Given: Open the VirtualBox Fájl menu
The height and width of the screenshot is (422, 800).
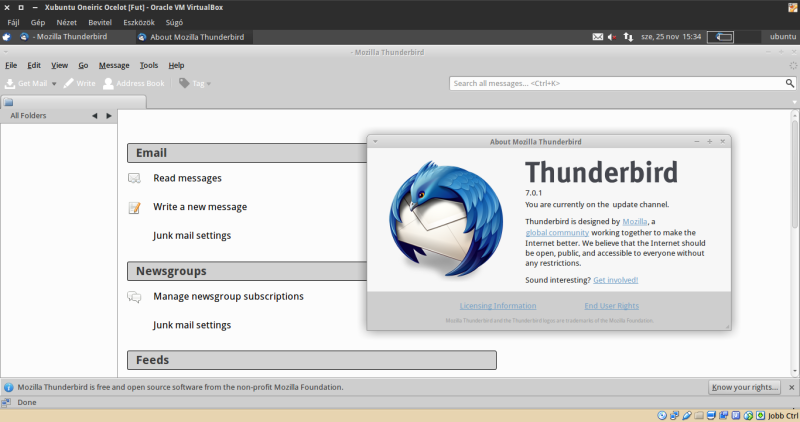Looking at the screenshot, I should [x=13, y=22].
